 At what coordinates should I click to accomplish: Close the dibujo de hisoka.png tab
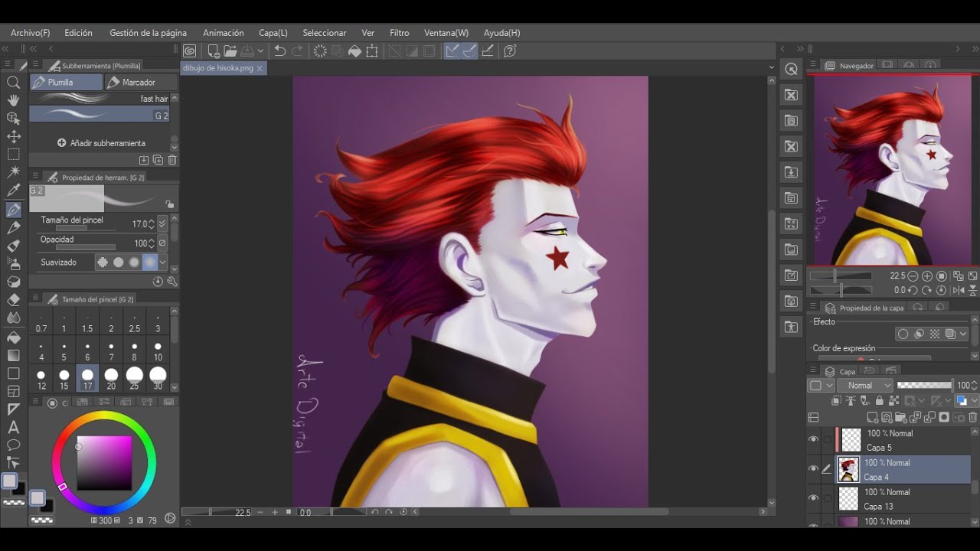click(x=260, y=68)
